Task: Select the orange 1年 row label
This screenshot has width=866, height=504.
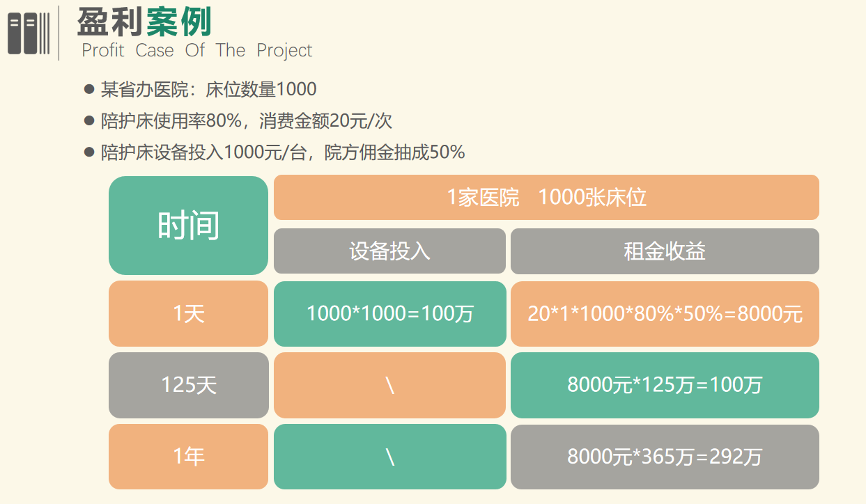Action: coord(188,457)
